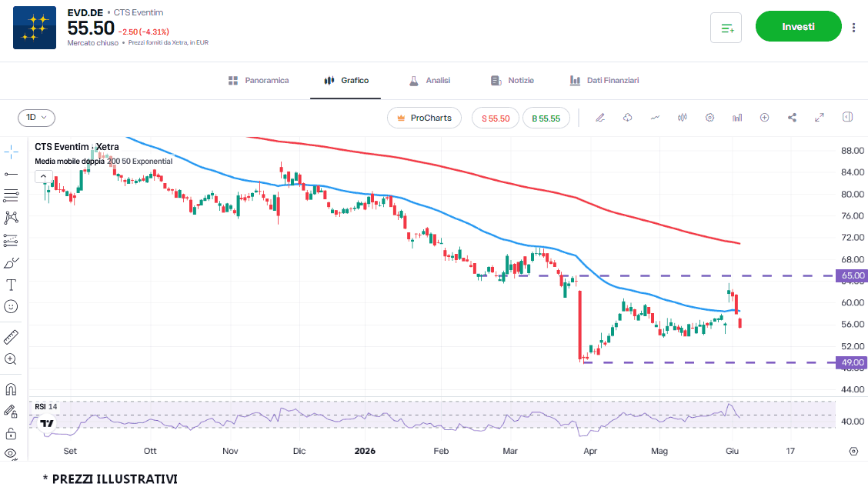Open ProCharts
The image size is (868, 487).
pyautogui.click(x=424, y=118)
